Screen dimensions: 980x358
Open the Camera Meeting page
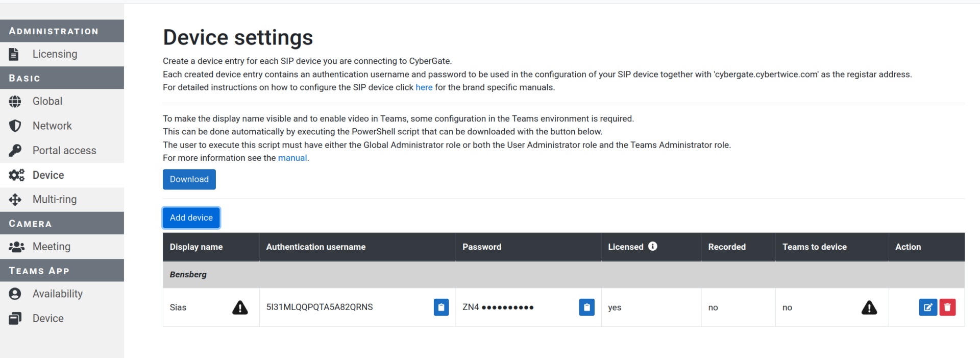pos(62,247)
